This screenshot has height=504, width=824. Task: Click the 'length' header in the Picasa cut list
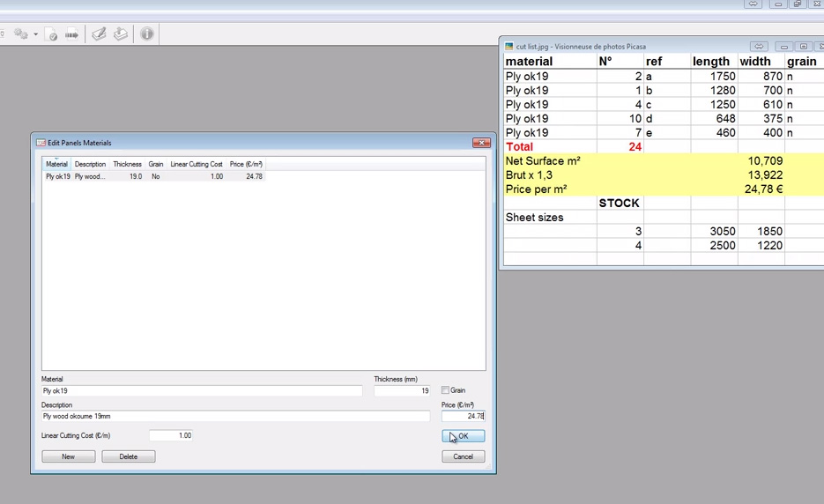711,62
